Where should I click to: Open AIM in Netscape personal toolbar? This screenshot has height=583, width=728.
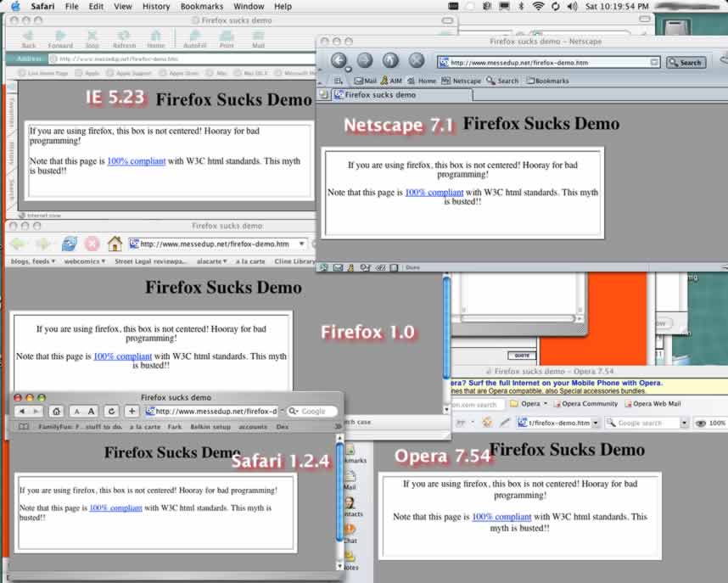tap(391, 81)
